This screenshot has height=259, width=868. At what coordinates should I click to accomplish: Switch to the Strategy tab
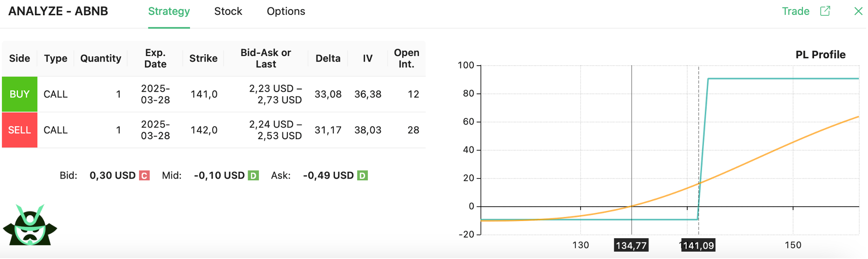(x=169, y=12)
